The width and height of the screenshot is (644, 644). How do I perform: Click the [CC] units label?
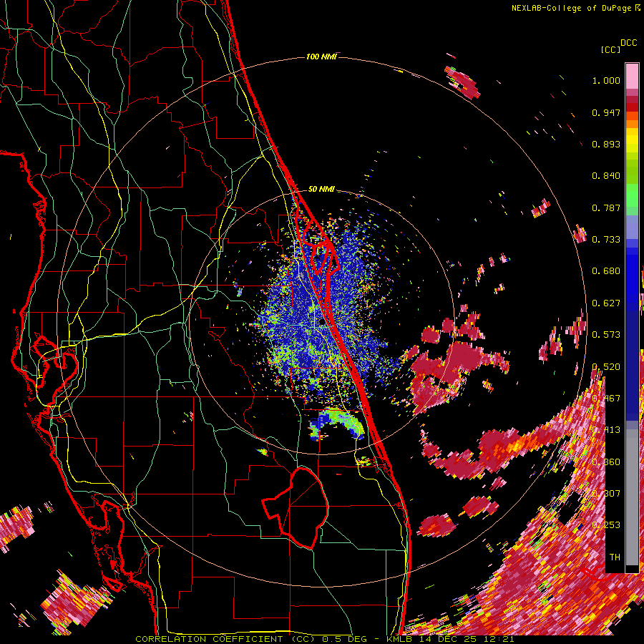tap(610, 49)
